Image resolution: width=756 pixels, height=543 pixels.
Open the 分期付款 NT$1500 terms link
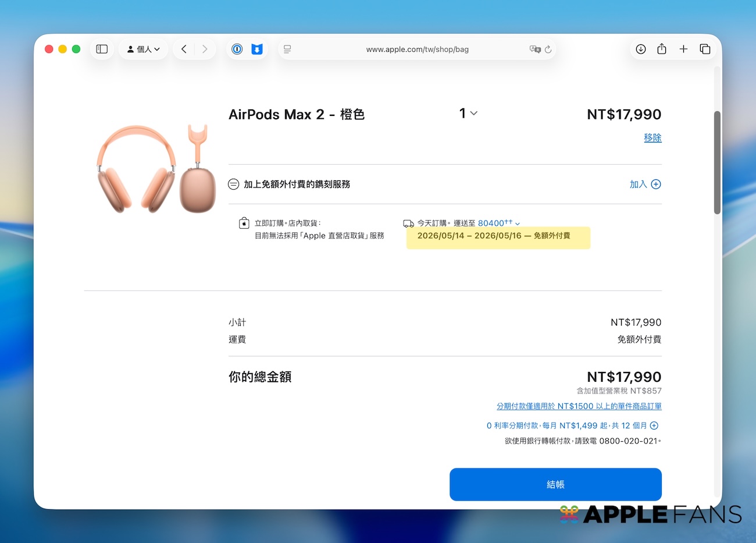(x=579, y=406)
